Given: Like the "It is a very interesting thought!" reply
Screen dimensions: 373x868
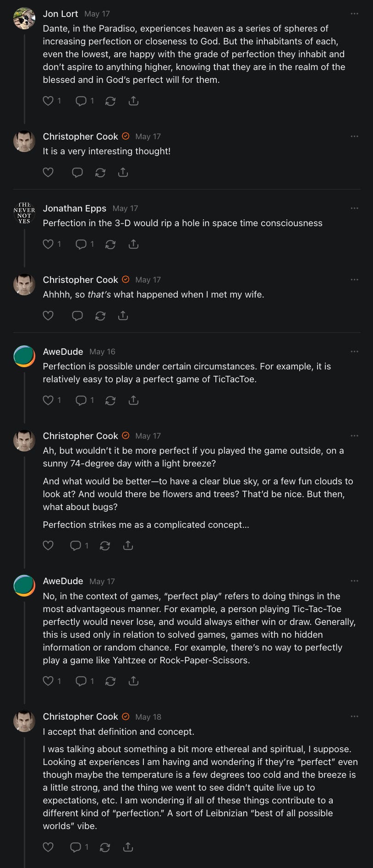Looking at the screenshot, I should [x=48, y=173].
